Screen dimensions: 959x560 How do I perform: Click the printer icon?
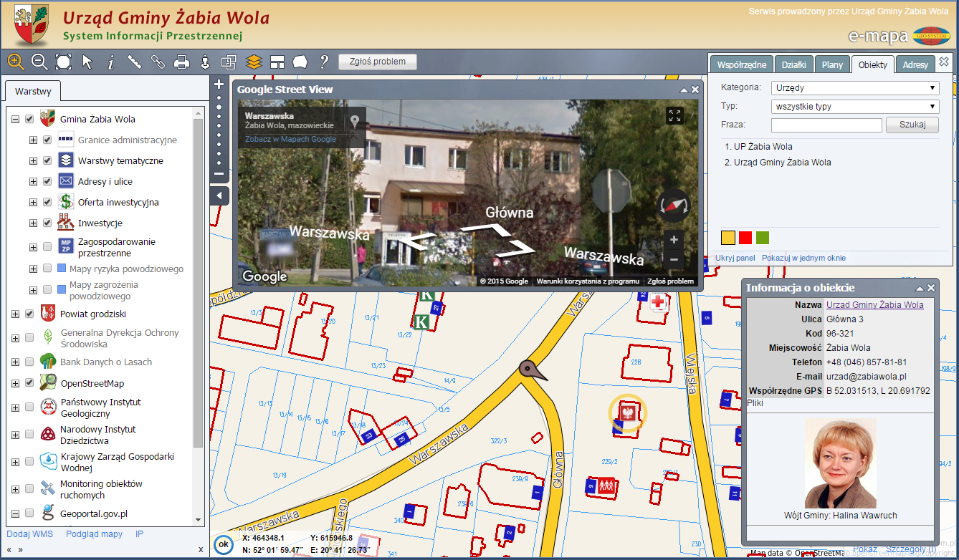tap(181, 62)
